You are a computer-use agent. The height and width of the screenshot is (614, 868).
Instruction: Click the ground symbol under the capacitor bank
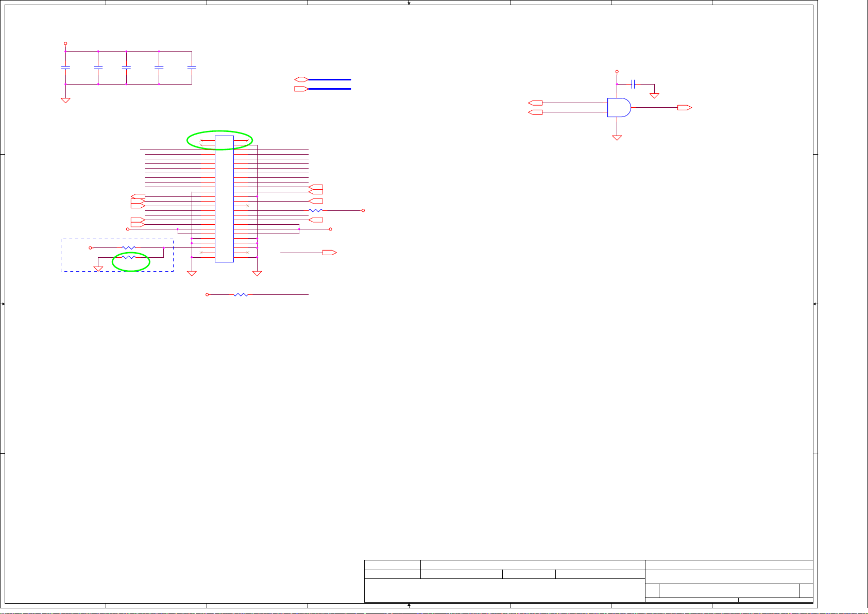tap(65, 100)
